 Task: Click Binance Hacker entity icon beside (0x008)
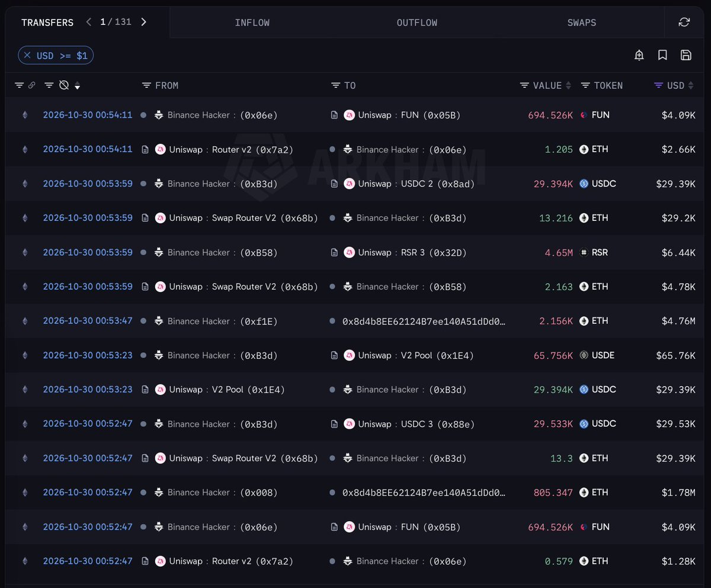point(159,493)
